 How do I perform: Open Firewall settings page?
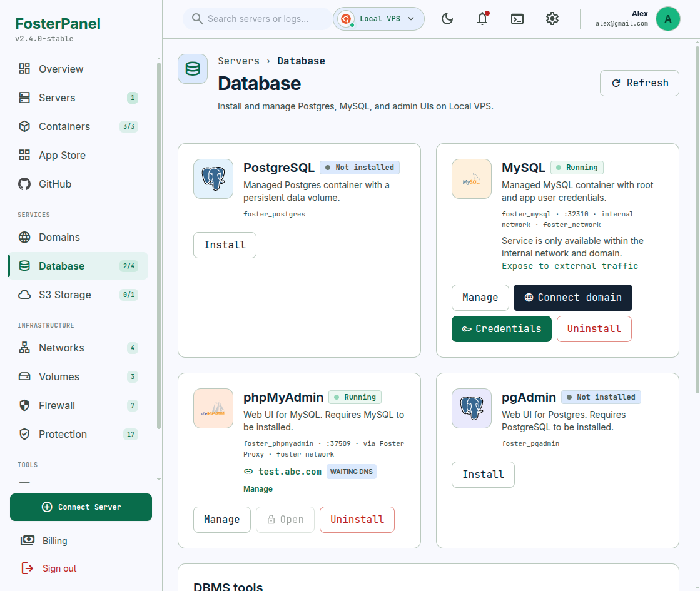click(78, 405)
